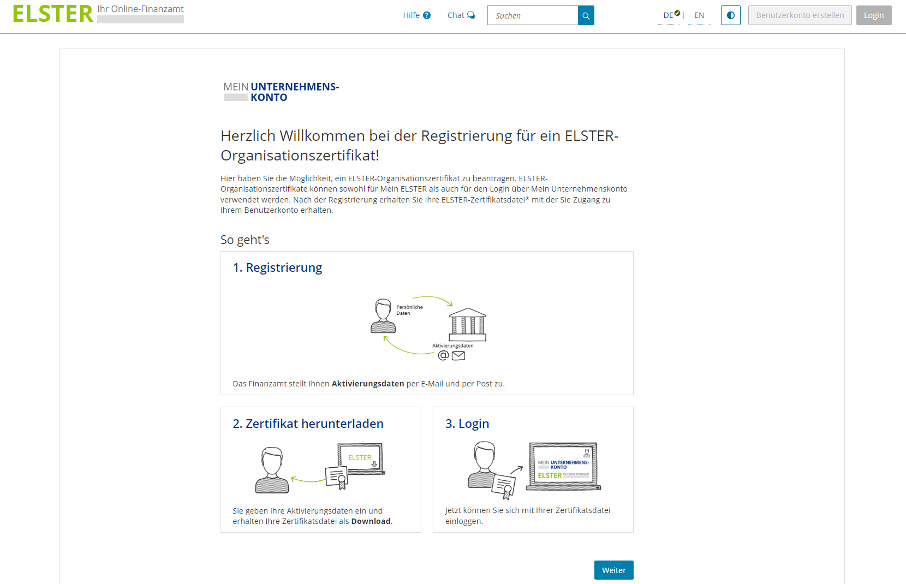The height and width of the screenshot is (584, 906).
Task: Select DE as the page language
Action: pyautogui.click(x=669, y=16)
